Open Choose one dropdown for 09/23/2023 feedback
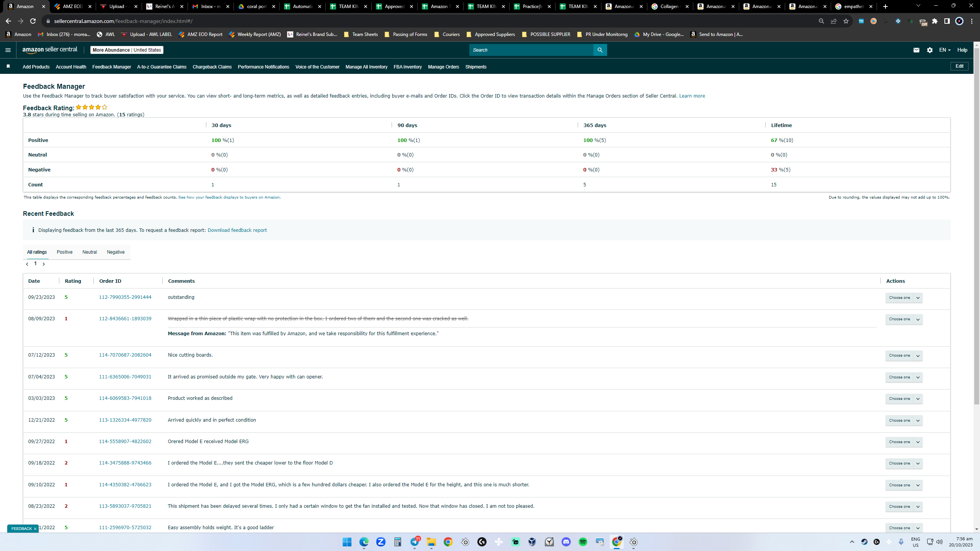Image resolution: width=980 pixels, height=551 pixels. click(x=904, y=298)
